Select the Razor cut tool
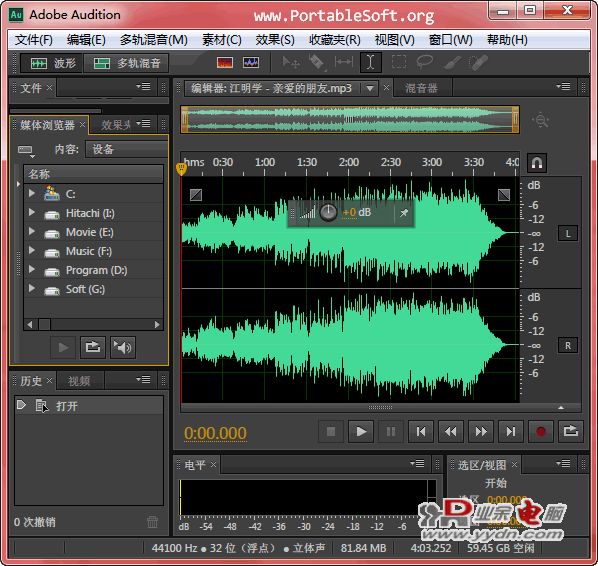Screen dimensions: 598x566 point(317,63)
